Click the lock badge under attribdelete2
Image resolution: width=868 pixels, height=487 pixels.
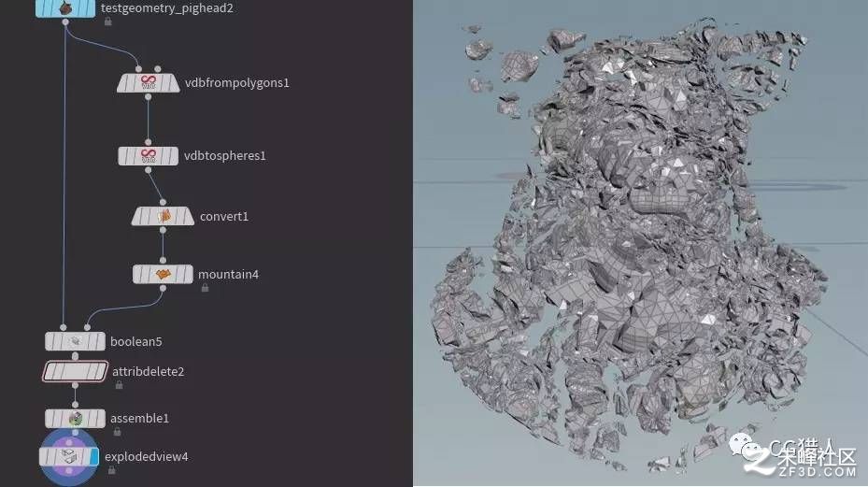(x=119, y=385)
